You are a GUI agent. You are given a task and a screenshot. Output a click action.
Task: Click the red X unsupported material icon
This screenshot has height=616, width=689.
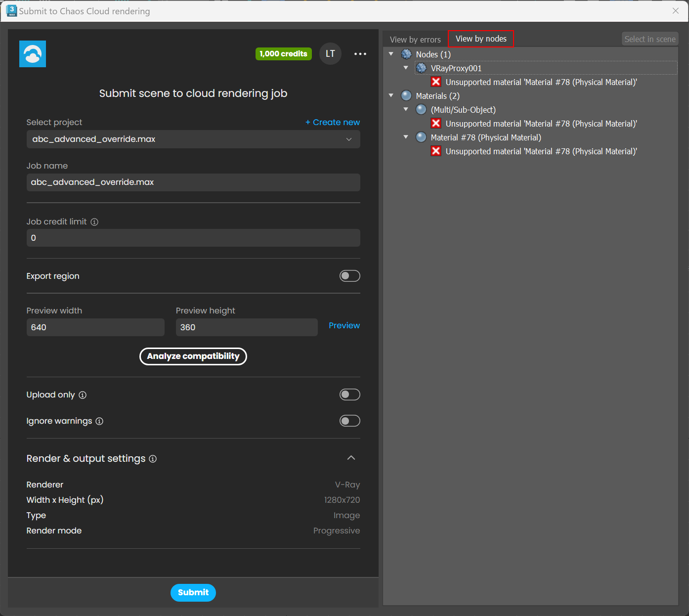click(x=435, y=82)
